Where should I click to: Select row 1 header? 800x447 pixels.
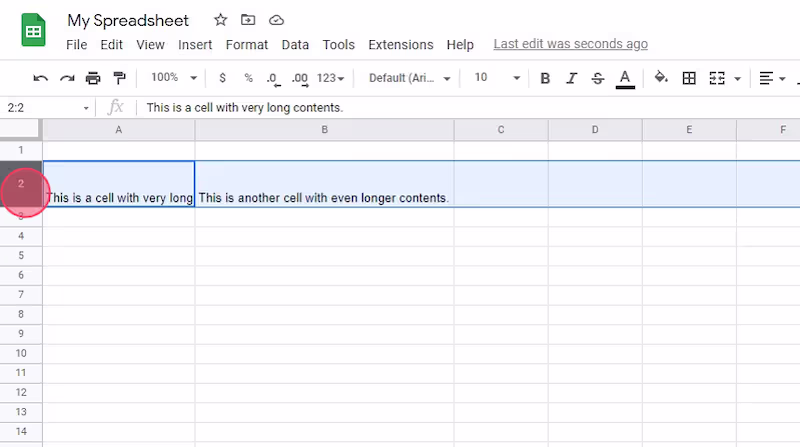[21, 150]
